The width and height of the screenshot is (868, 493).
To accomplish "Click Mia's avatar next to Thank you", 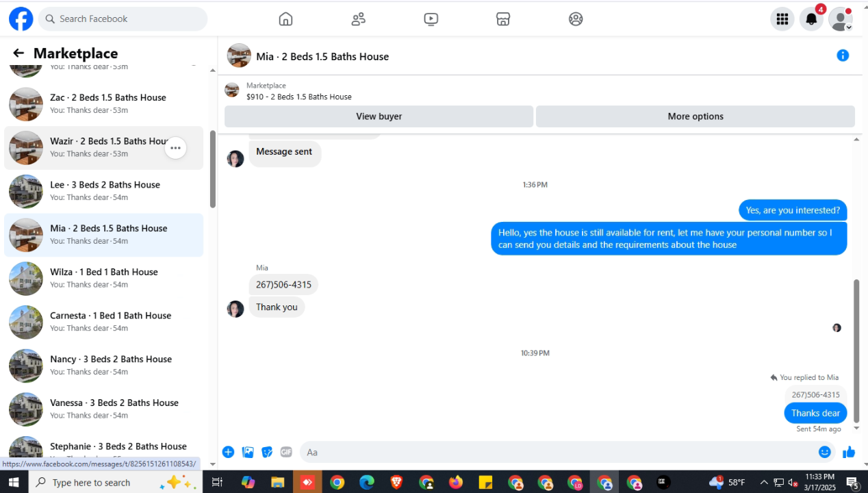I will coord(235,309).
